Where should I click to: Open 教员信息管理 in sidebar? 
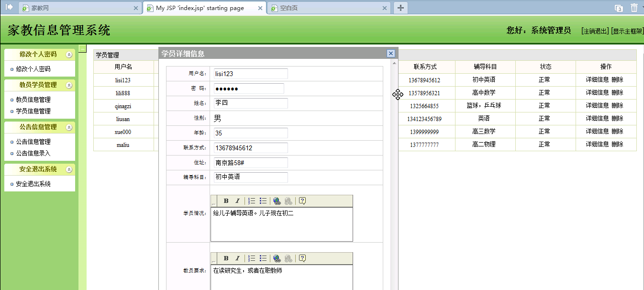pyautogui.click(x=33, y=100)
